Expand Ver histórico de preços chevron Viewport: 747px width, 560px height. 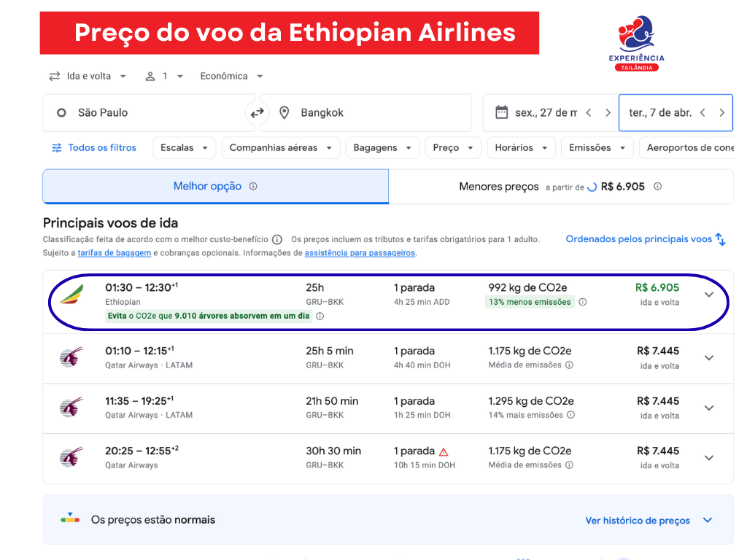point(707,520)
